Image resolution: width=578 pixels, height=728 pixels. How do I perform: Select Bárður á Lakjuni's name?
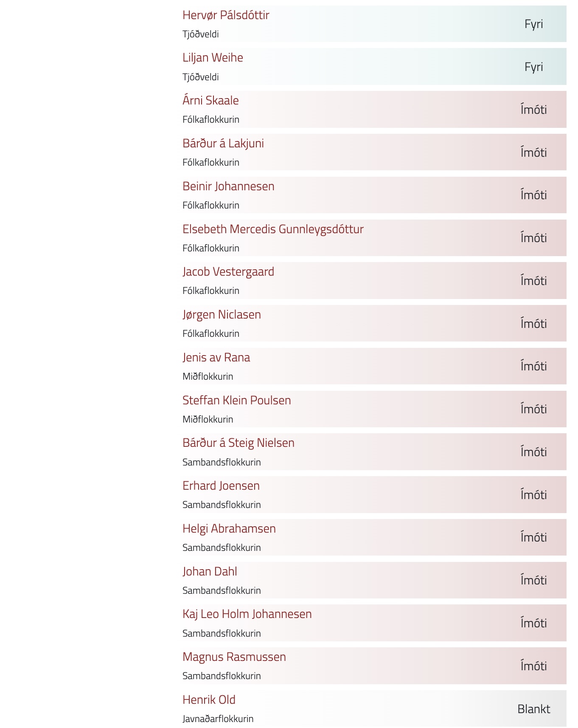click(x=223, y=144)
